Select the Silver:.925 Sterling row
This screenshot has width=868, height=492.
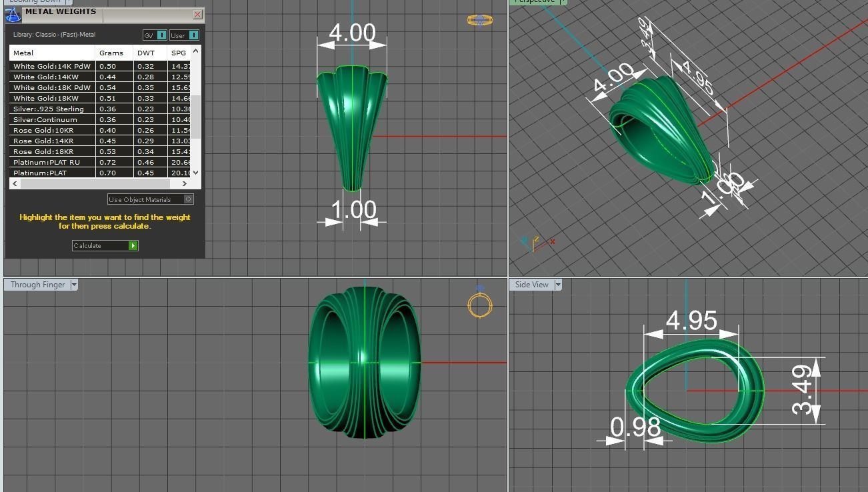(x=100, y=109)
